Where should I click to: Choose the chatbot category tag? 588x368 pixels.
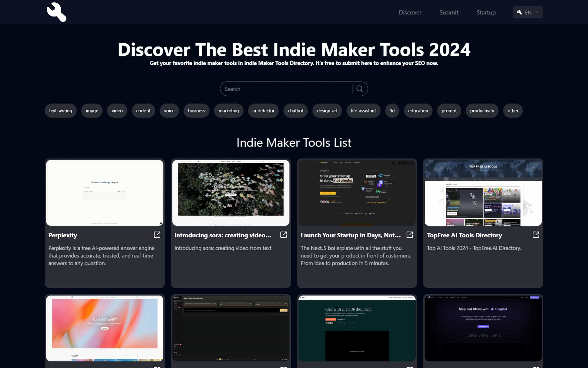(x=296, y=111)
